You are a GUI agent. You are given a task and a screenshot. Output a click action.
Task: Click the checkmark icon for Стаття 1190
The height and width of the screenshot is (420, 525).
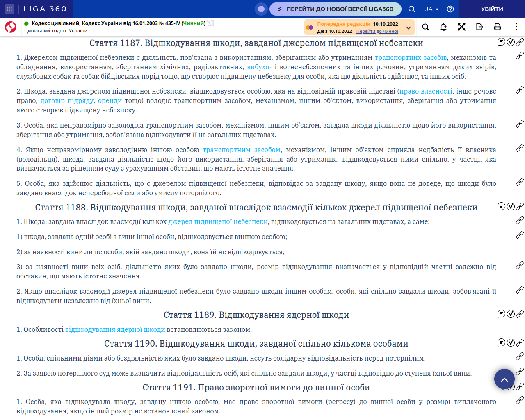(x=511, y=342)
